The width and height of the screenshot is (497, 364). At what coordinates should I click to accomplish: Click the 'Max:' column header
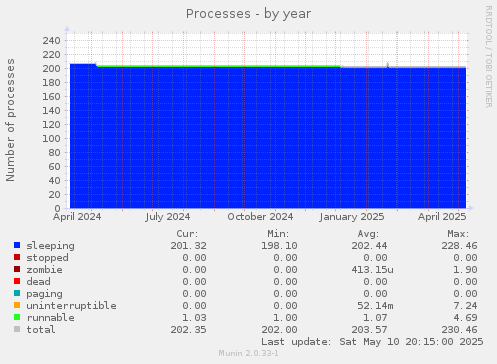(x=458, y=234)
